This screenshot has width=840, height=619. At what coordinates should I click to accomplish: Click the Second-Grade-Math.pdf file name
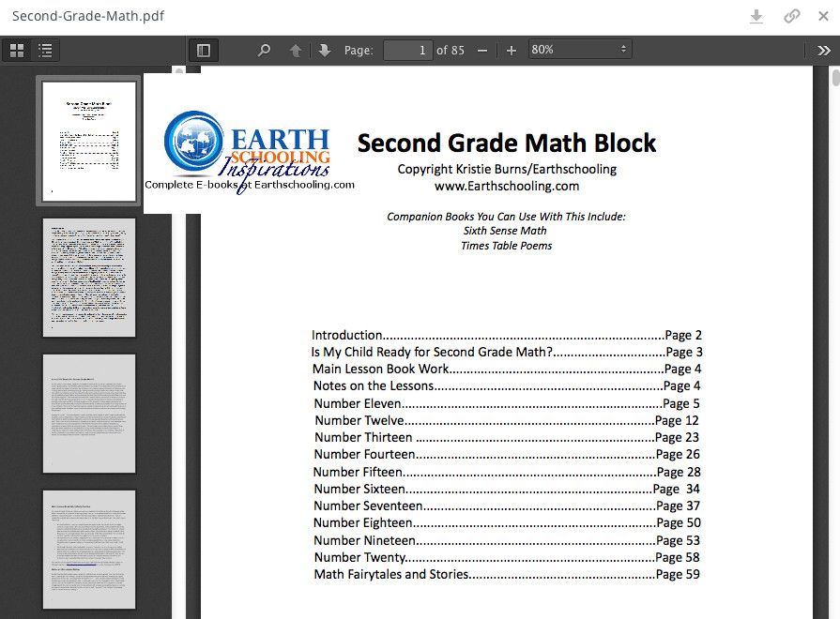click(x=88, y=16)
